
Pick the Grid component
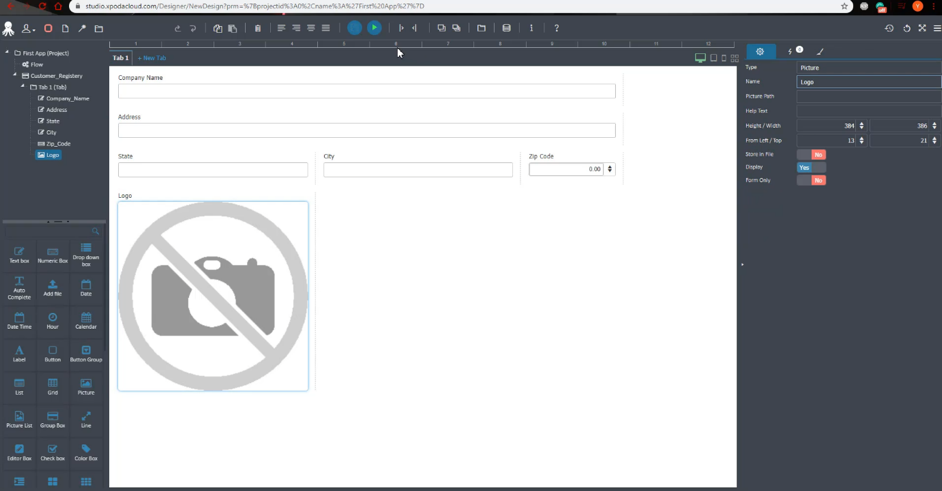click(53, 387)
